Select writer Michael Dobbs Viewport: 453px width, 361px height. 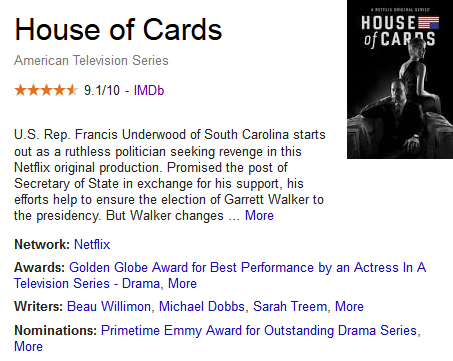coord(202,306)
